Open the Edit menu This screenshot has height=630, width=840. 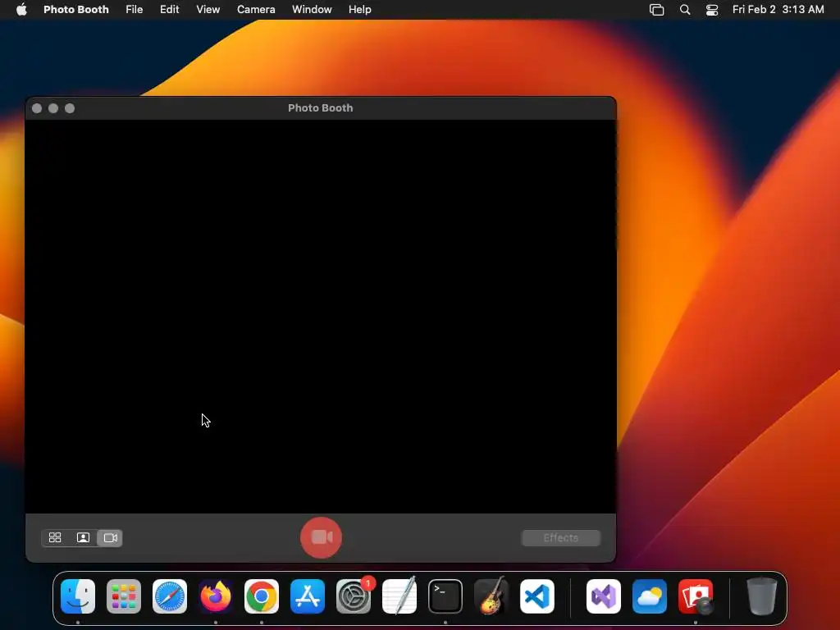169,10
